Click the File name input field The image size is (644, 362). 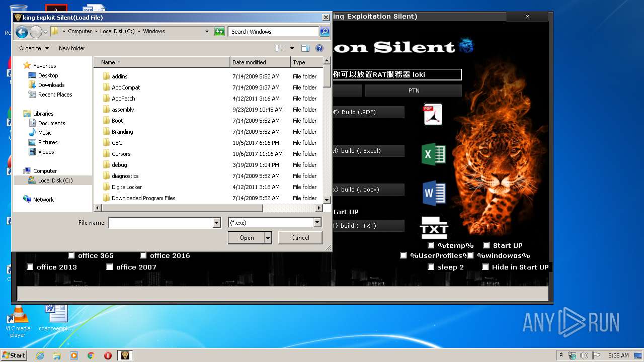[161, 222]
